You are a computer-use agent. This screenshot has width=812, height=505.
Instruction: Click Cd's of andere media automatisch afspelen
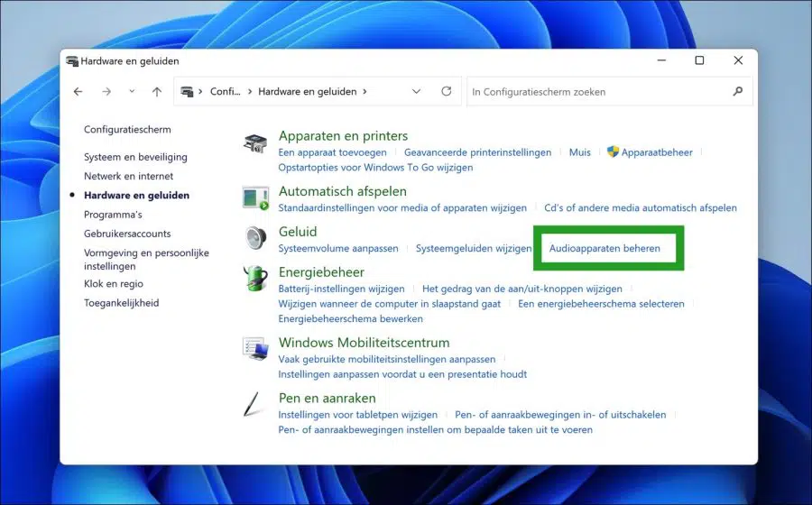coord(641,207)
